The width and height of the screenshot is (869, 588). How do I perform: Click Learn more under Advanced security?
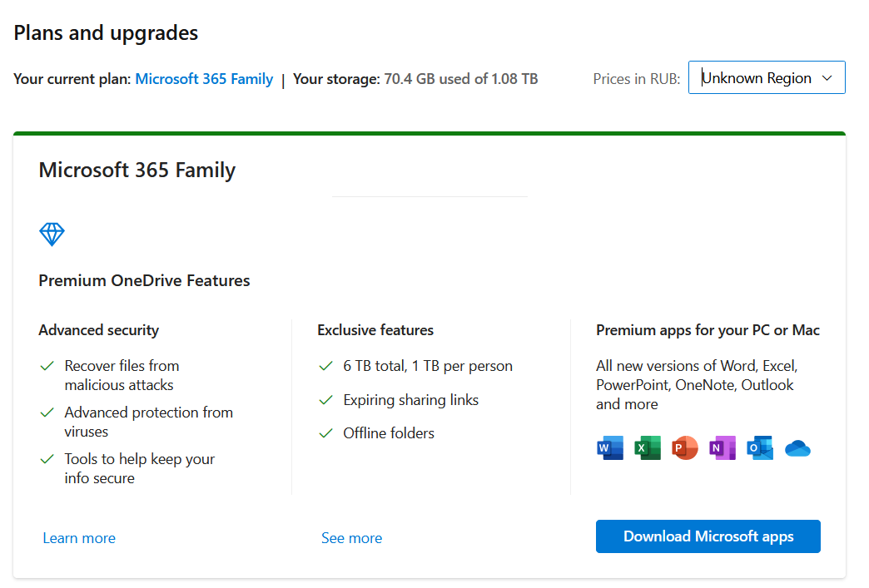click(x=79, y=538)
